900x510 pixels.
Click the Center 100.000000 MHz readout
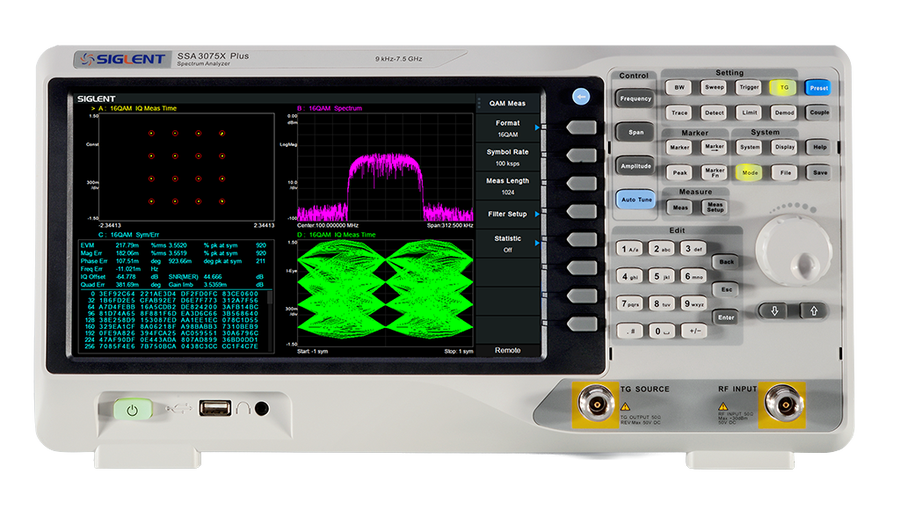(328, 225)
